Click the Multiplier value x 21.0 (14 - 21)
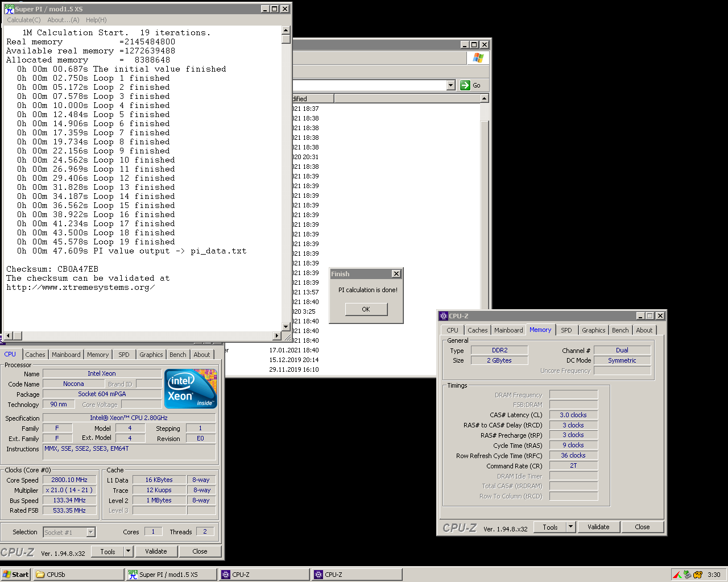 coord(69,490)
